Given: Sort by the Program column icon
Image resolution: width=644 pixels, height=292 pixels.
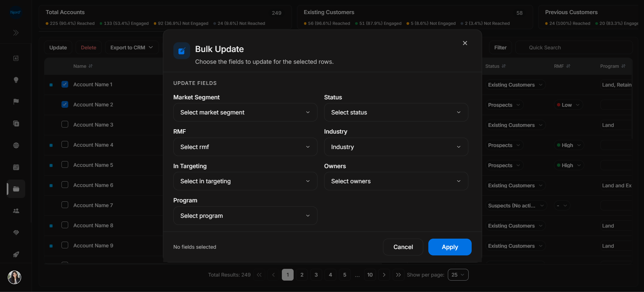Looking at the screenshot, I should [623, 66].
